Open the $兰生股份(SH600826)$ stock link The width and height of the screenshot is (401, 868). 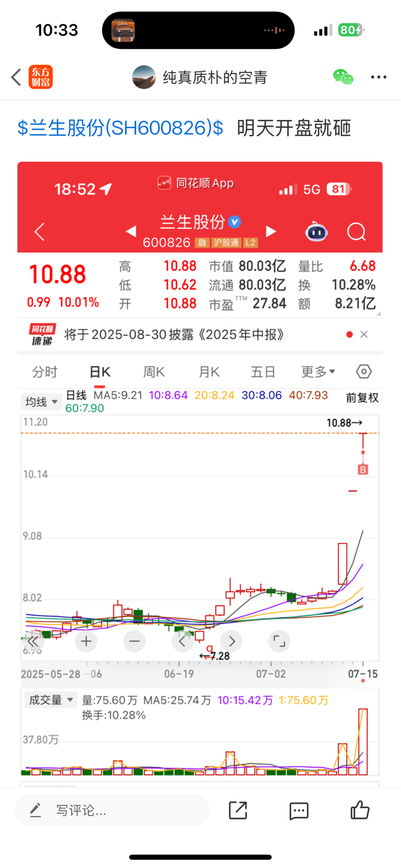click(120, 128)
